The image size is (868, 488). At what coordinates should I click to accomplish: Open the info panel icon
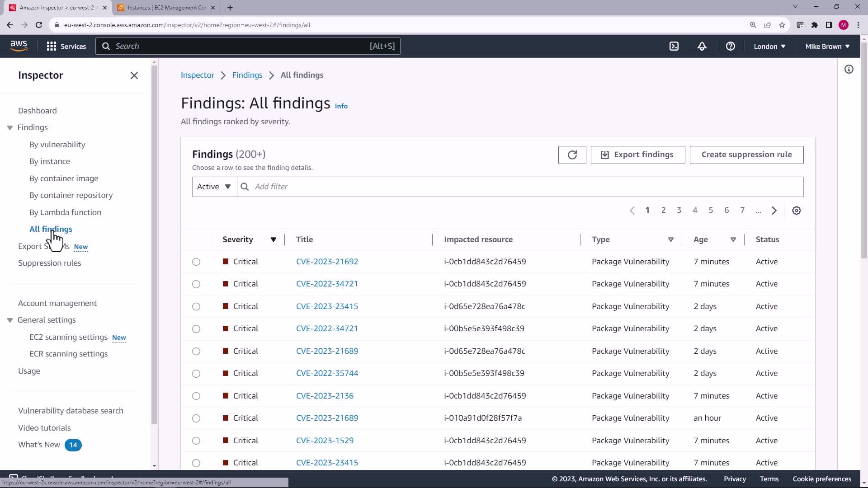pyautogui.click(x=849, y=69)
